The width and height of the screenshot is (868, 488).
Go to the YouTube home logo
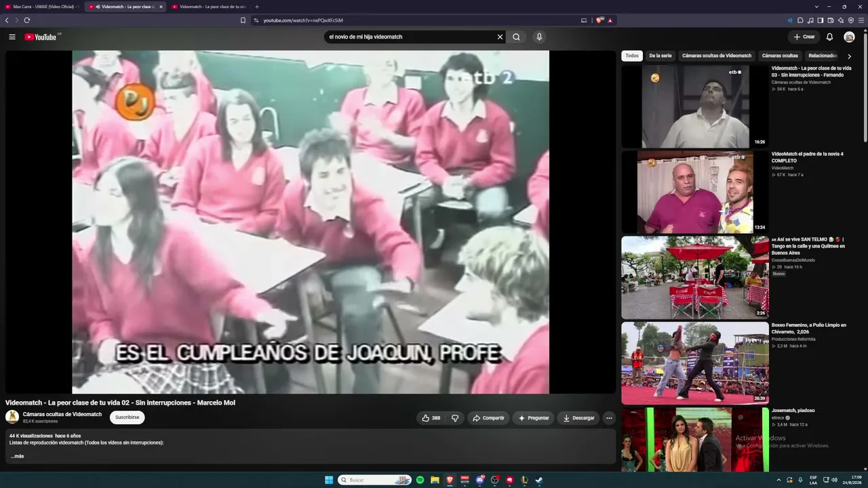tap(40, 37)
